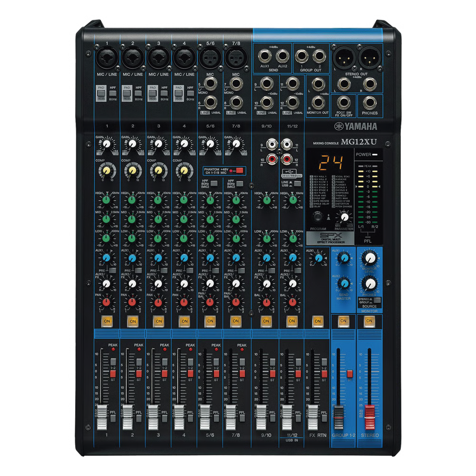476x476 pixels.
Task: Select the AUX2 SEND MASTER knob
Action: [344, 284]
